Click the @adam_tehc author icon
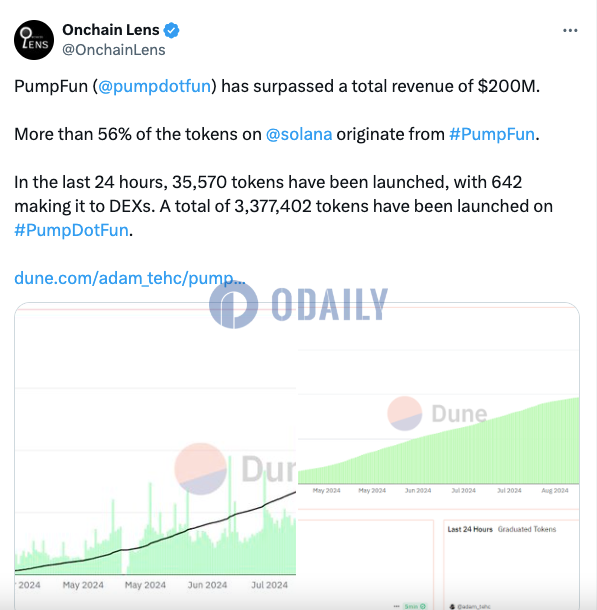597x610 pixels. (452, 606)
